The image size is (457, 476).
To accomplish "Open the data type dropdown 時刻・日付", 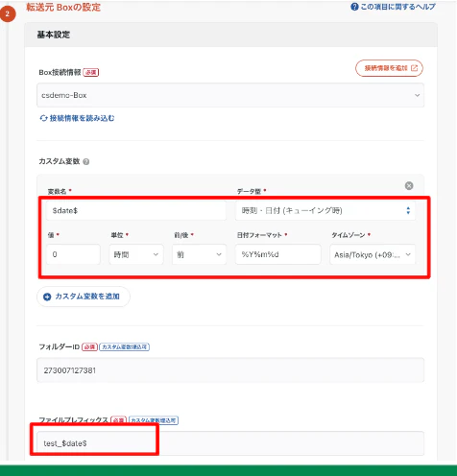I will 325,210.
